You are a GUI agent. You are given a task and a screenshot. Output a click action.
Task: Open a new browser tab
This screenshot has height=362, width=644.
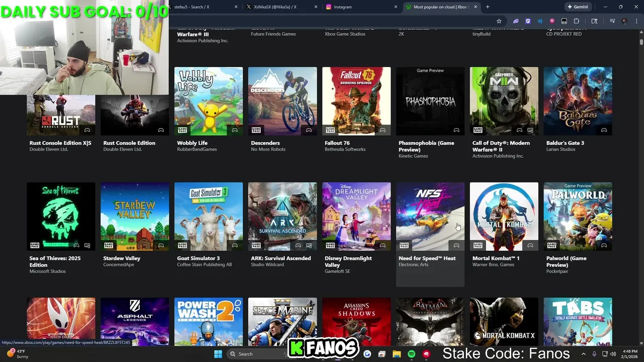(488, 7)
